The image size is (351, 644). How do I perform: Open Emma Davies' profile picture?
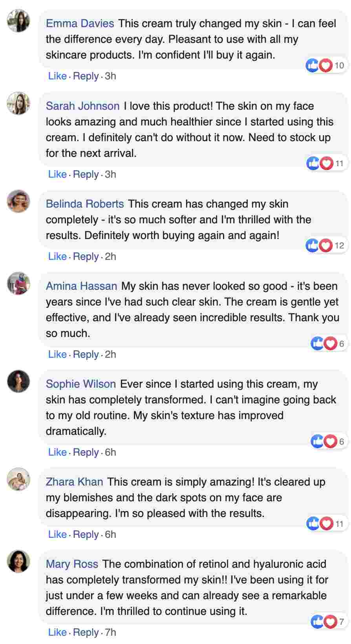(18, 21)
